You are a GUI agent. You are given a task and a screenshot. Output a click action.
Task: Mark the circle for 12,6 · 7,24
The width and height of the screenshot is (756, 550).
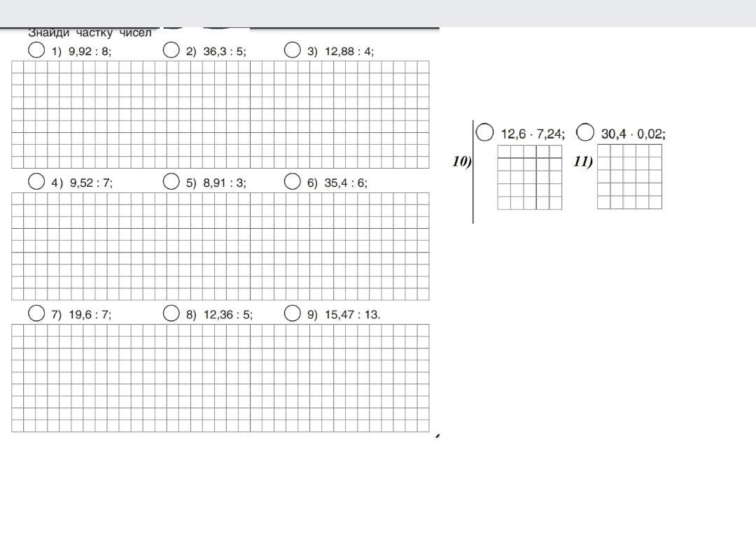coord(484,132)
